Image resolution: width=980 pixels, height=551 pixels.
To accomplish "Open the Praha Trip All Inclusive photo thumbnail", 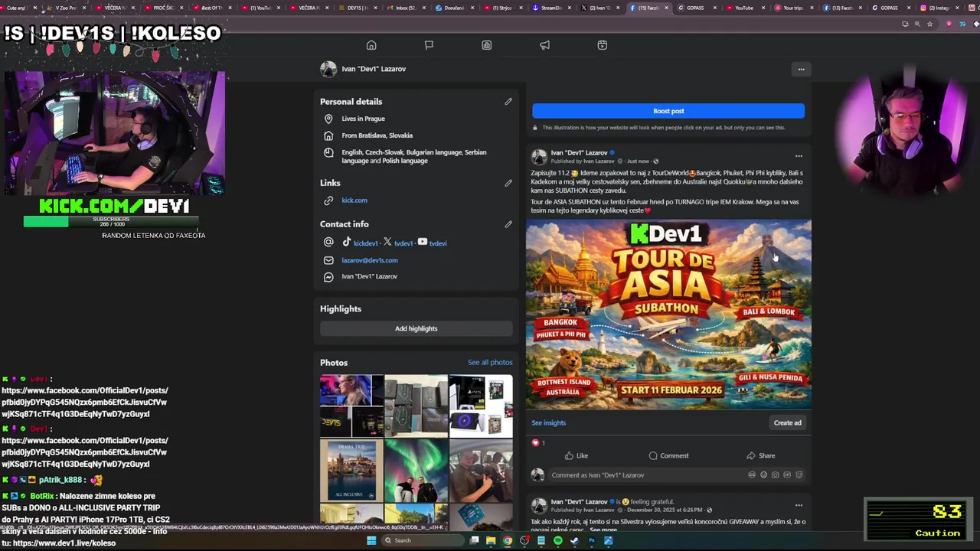I will (x=351, y=470).
